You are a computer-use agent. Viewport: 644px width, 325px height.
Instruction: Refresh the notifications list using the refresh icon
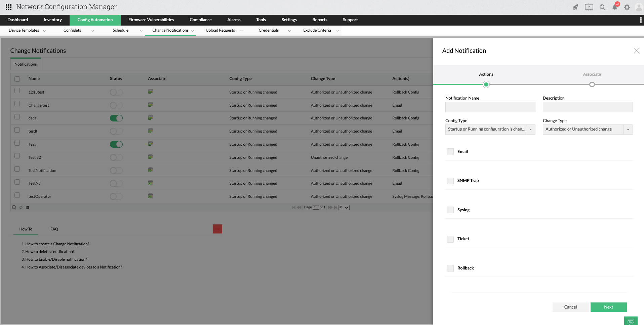[x=21, y=207]
